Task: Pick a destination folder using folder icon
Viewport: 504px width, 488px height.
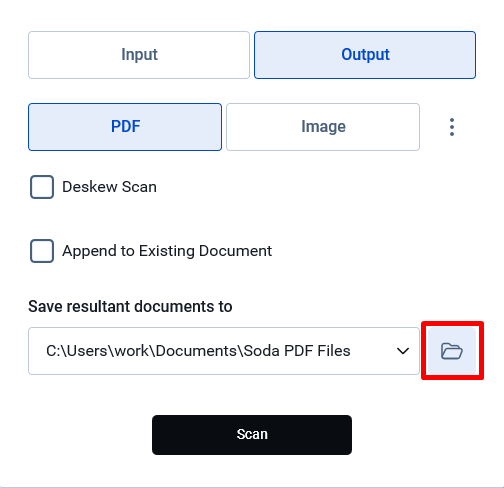Action: (x=452, y=351)
